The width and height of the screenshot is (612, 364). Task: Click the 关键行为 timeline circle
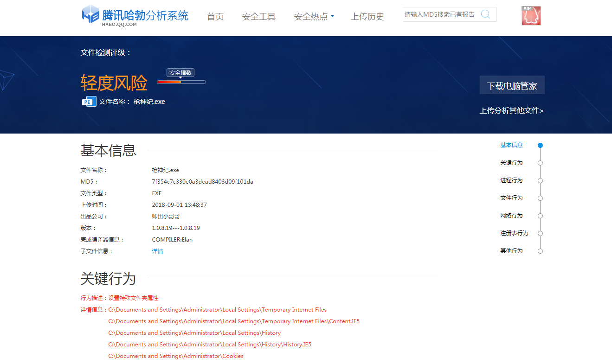tap(540, 163)
